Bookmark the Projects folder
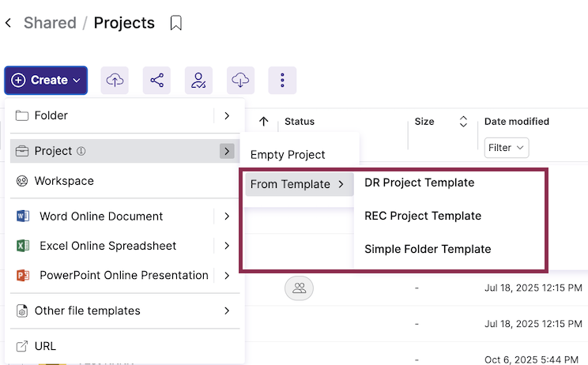 [176, 23]
